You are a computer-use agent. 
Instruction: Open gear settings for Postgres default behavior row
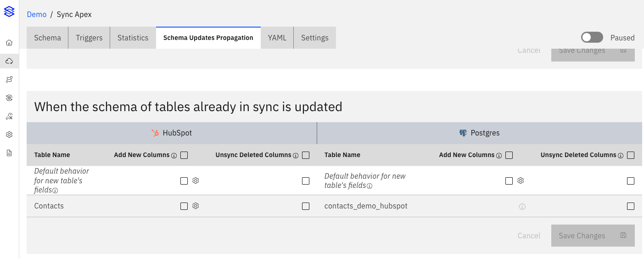pos(521,181)
